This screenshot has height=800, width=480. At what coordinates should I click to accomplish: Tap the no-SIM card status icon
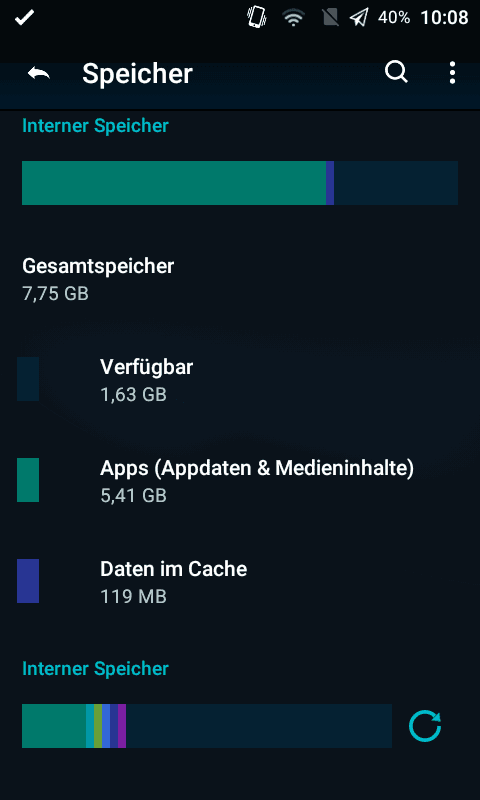coord(331,18)
